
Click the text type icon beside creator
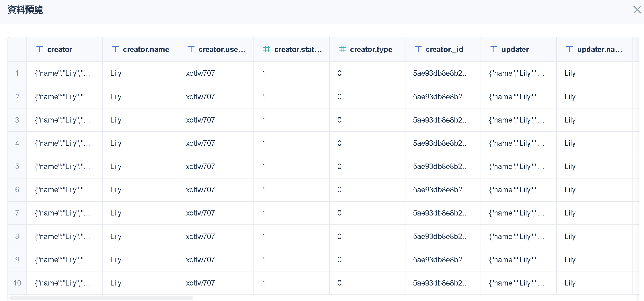(x=40, y=49)
